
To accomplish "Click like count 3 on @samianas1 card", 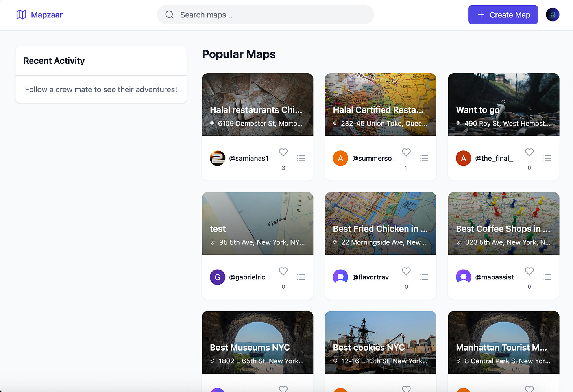I will point(283,168).
